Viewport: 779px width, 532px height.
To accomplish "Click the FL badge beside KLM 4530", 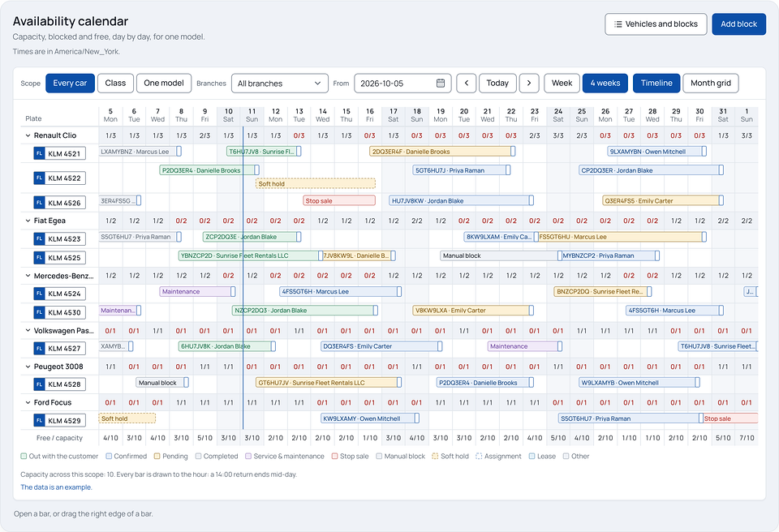I will point(39,312).
